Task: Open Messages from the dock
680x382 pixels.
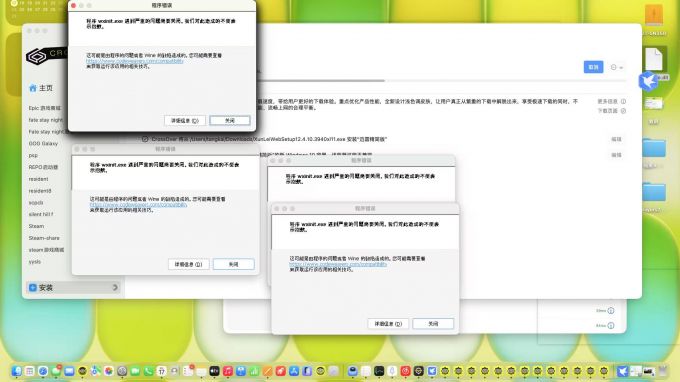Action: click(x=56, y=371)
